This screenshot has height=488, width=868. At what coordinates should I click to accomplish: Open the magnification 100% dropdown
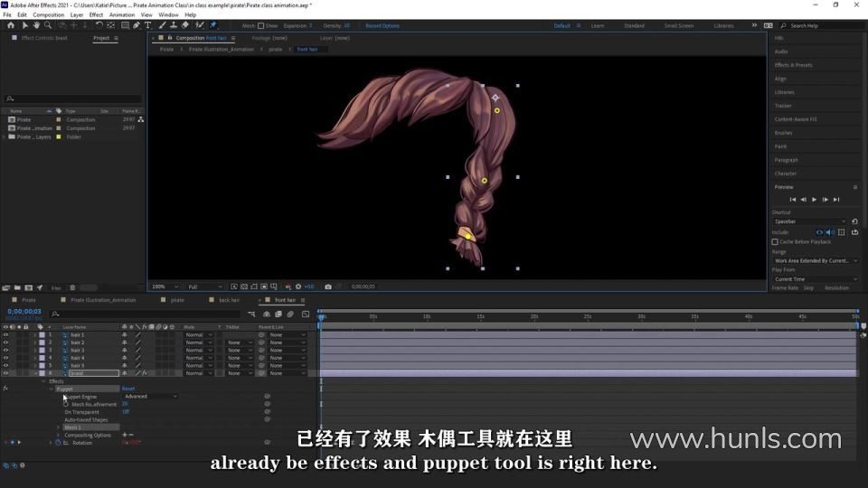(x=165, y=286)
